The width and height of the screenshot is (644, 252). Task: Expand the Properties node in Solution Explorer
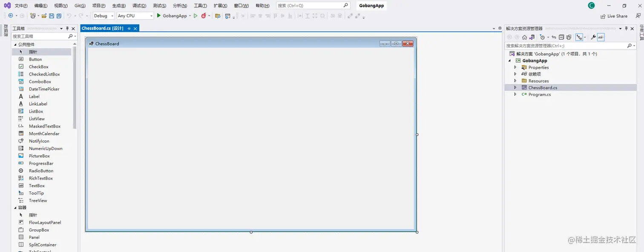[x=515, y=67]
